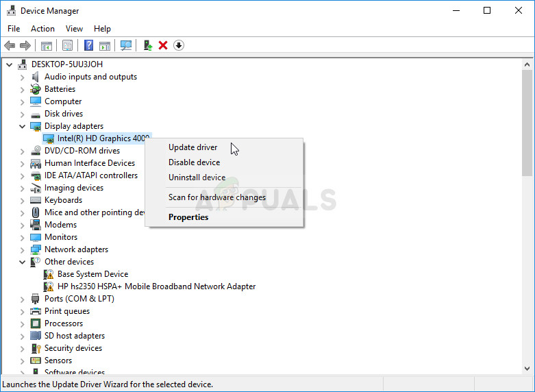Click the Processors chip icon
This screenshot has width=535, height=392.
[36, 323]
